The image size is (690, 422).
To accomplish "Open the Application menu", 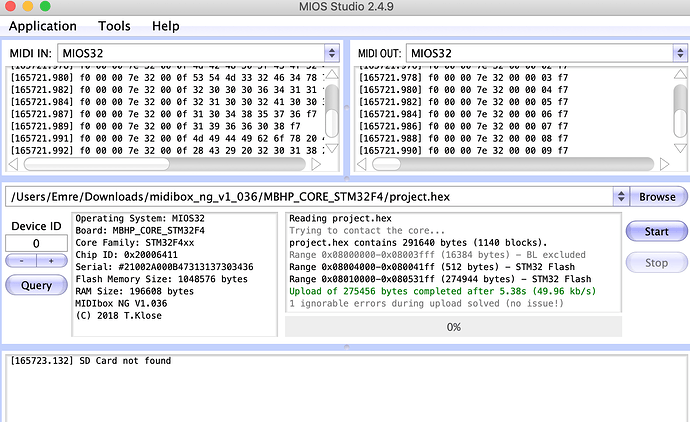I will point(43,26).
